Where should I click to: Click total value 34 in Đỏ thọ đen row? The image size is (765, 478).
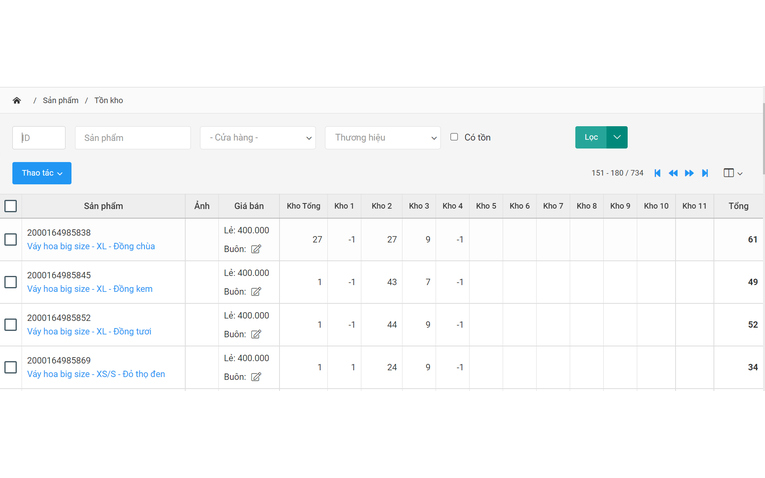pyautogui.click(x=753, y=367)
